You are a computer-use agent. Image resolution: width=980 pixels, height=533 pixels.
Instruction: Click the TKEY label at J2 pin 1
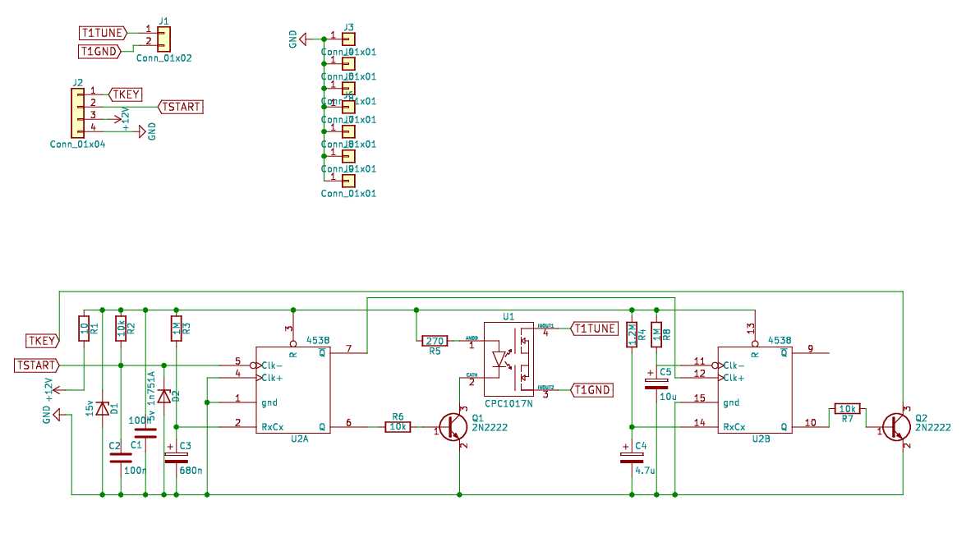127,94
